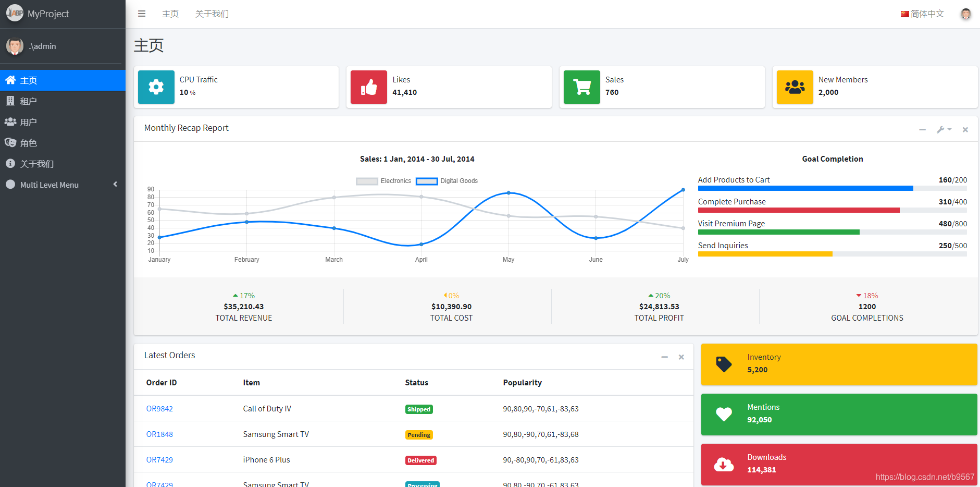Click the Downloads 114,381 value
This screenshot has height=487, width=980.
pyautogui.click(x=762, y=470)
